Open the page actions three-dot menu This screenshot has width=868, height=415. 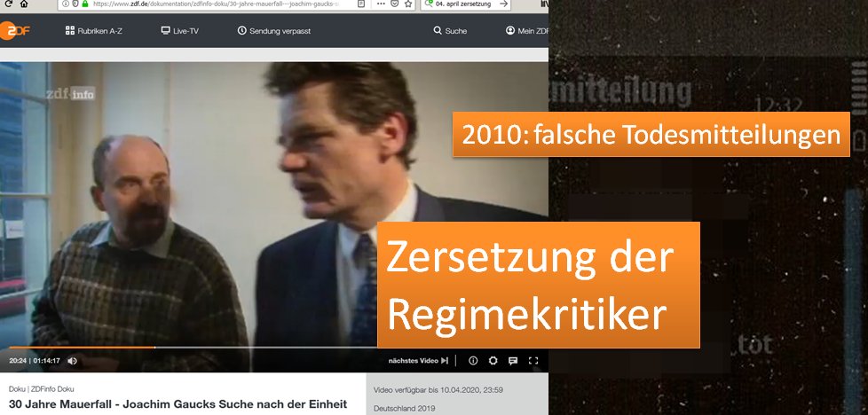[381, 4]
